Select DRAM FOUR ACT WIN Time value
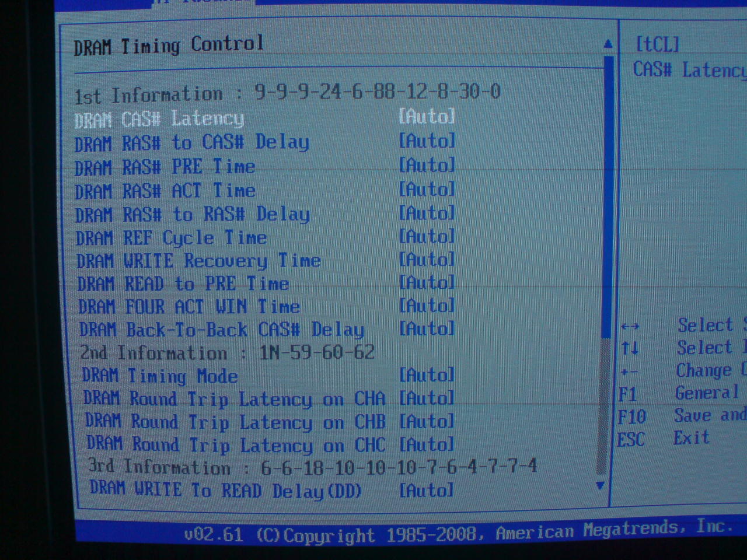The image size is (747, 560). tap(427, 306)
